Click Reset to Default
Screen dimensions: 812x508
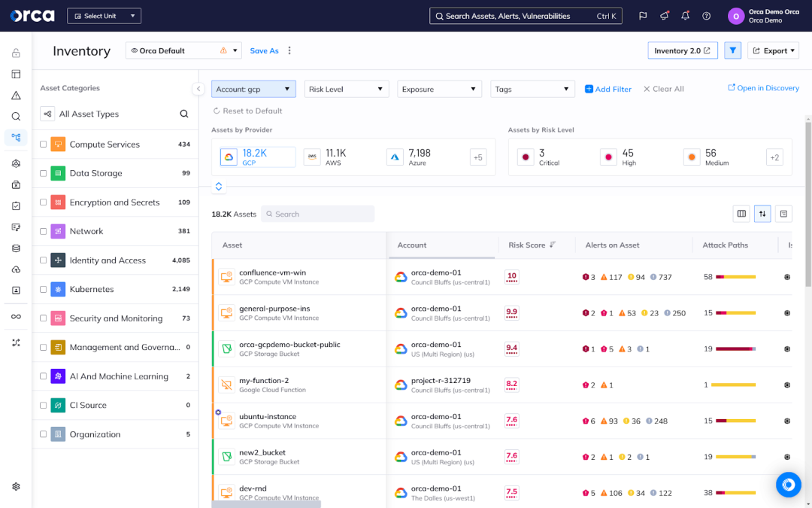(x=247, y=111)
